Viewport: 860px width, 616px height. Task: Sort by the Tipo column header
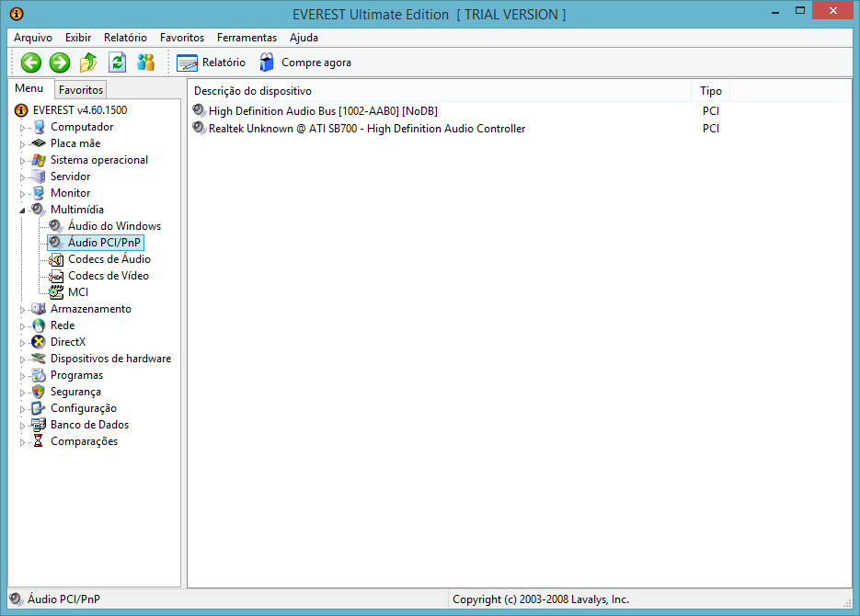(711, 91)
